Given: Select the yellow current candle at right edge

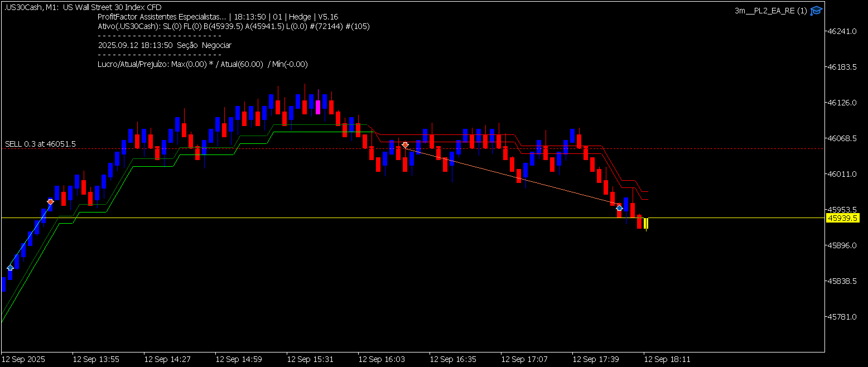Looking at the screenshot, I should click(x=646, y=224).
